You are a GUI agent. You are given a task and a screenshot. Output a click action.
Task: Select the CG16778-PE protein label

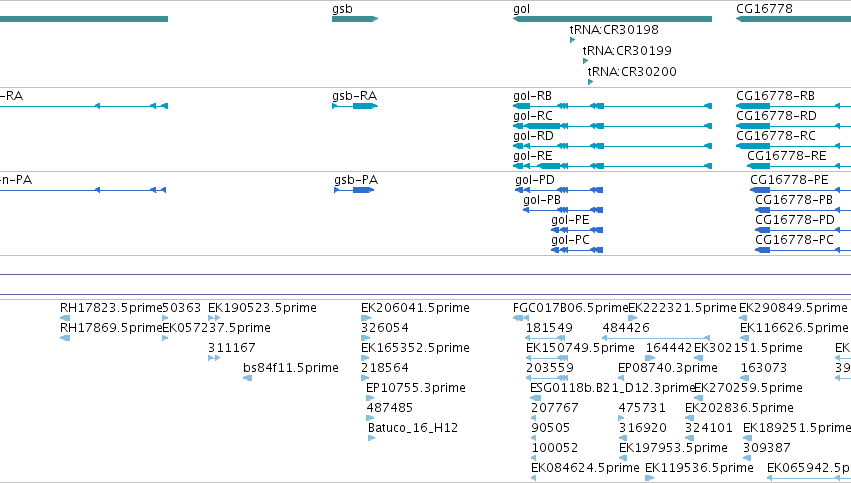(x=789, y=180)
